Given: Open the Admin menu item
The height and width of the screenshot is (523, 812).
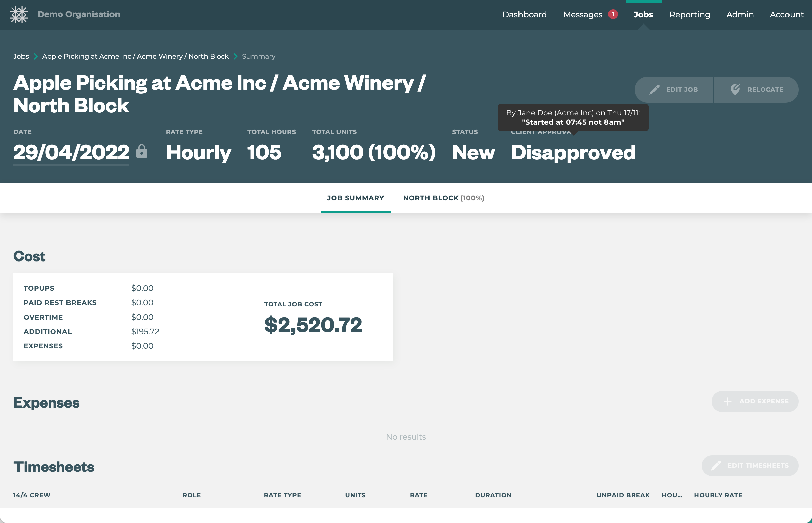Looking at the screenshot, I should tap(740, 15).
